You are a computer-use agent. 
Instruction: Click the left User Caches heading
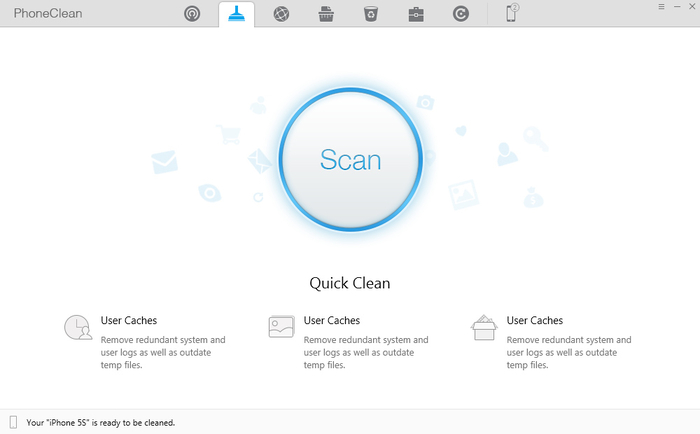tap(129, 321)
